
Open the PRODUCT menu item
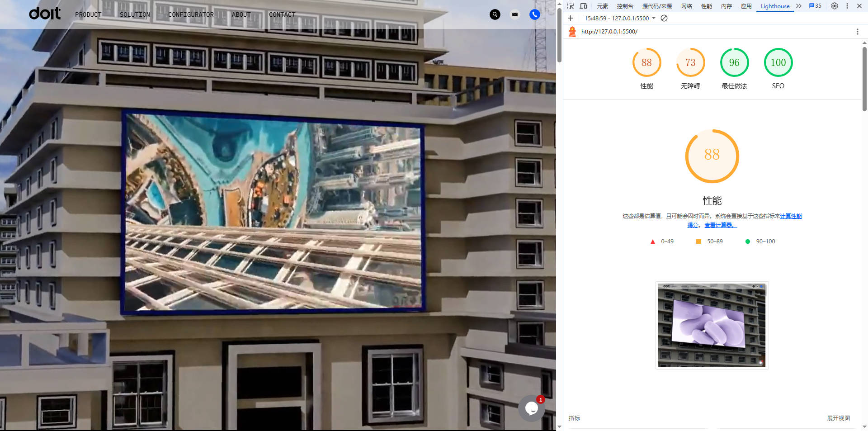[x=88, y=14]
